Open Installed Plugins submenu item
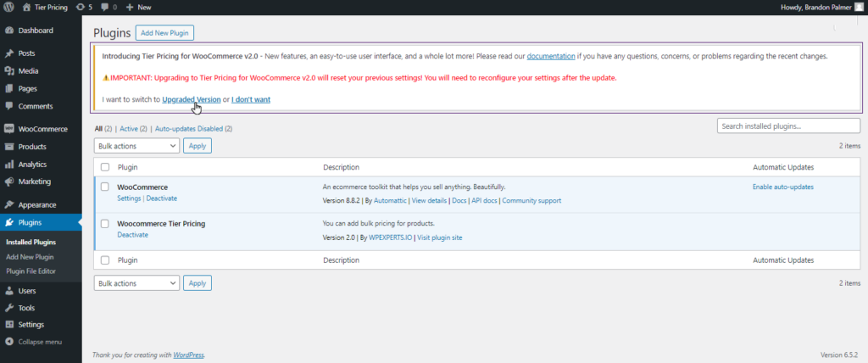 (31, 243)
